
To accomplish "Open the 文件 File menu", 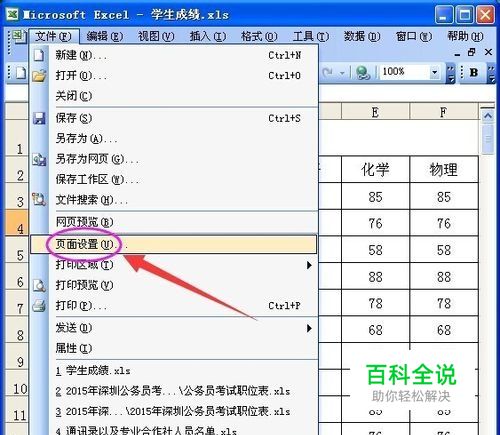I will 54,36.
